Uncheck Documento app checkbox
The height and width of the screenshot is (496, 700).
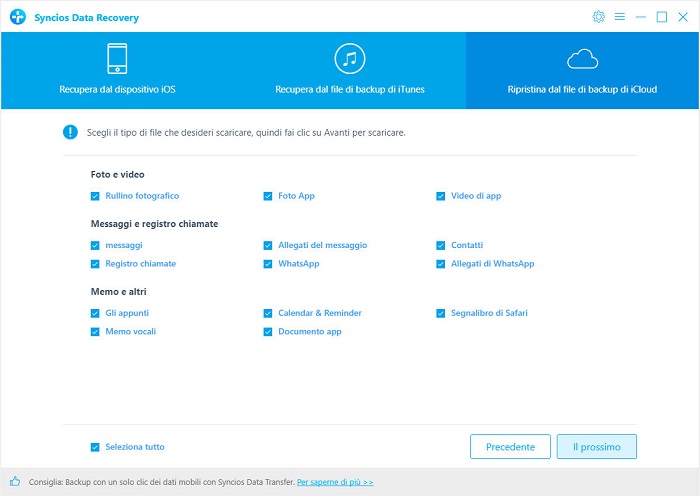pyautogui.click(x=268, y=332)
